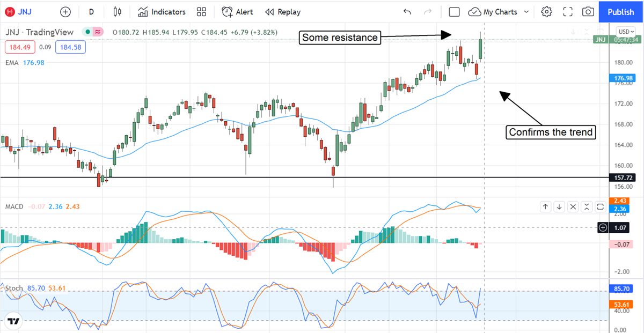Viewport: 644px width, 333px height.
Task: Enter fullscreen mode
Action: point(568,12)
